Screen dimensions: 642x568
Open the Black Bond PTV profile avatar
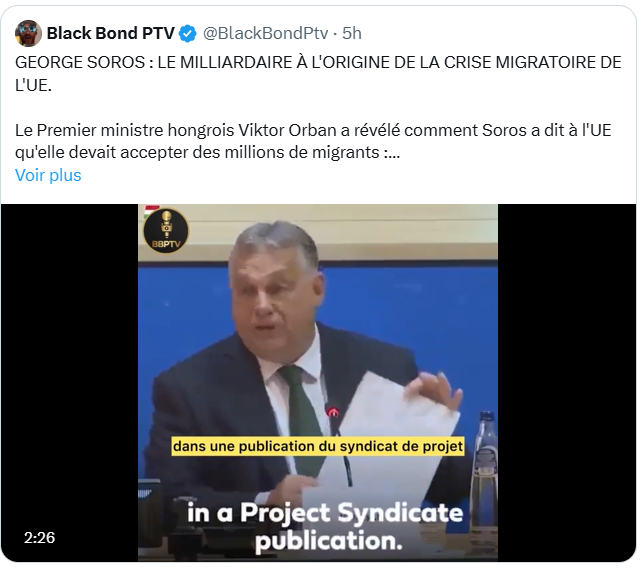[x=28, y=33]
